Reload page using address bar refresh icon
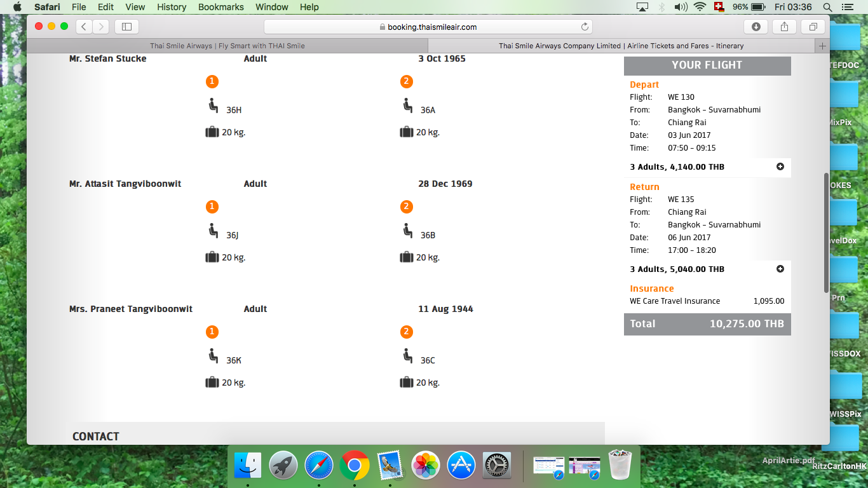Screen dimensions: 868x488 (585, 27)
